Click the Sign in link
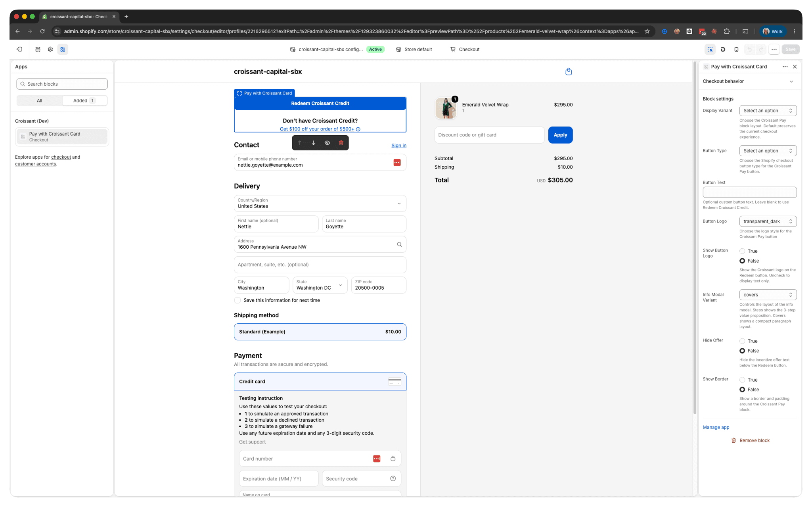The width and height of the screenshot is (812, 507). pyautogui.click(x=398, y=146)
